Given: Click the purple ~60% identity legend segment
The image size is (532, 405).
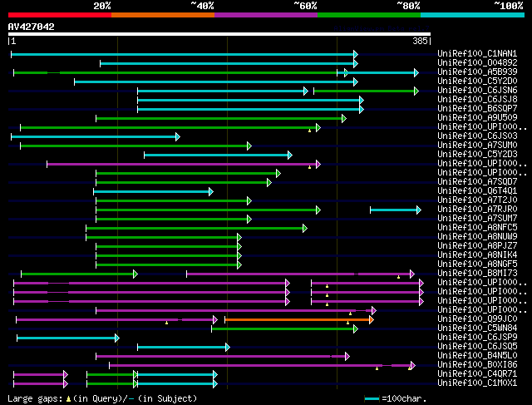Looking at the screenshot, I should pos(266,15).
